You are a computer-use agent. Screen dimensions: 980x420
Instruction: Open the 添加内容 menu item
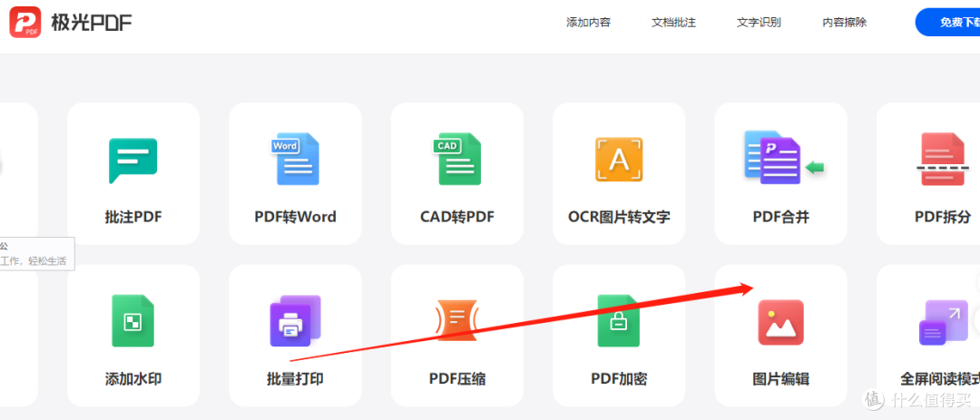click(588, 23)
